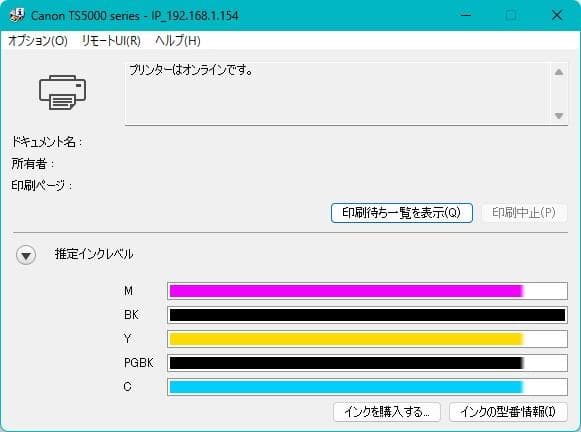Click the インクを購入する... button
The height and width of the screenshot is (432, 581).
pyautogui.click(x=387, y=412)
